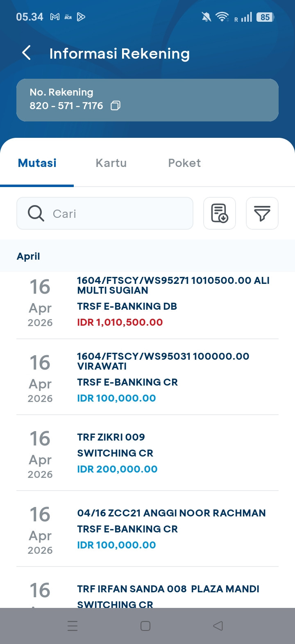Tap the BCA notification icon
Screen dimensions: 295x644
click(68, 17)
